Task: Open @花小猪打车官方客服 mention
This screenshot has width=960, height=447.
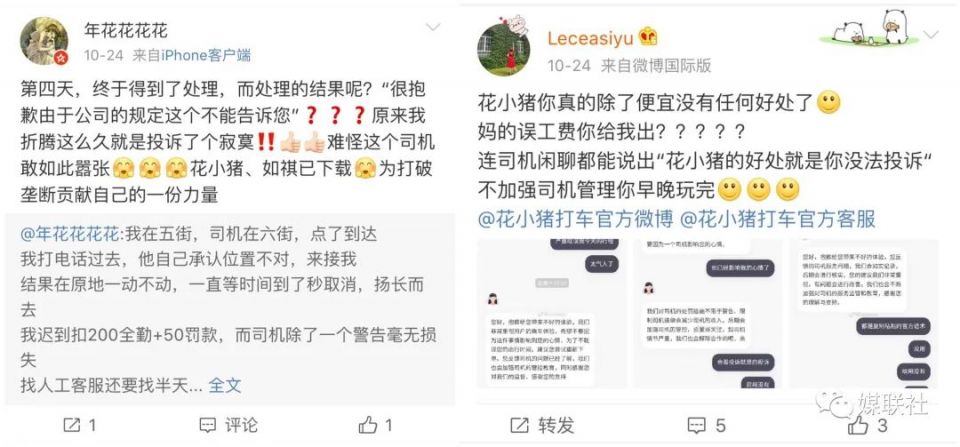Action: (x=778, y=219)
